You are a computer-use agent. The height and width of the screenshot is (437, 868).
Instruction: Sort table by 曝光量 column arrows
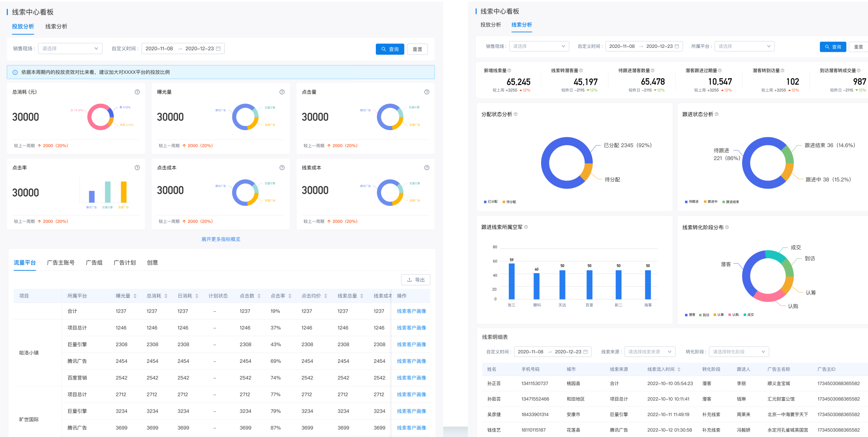pos(135,296)
